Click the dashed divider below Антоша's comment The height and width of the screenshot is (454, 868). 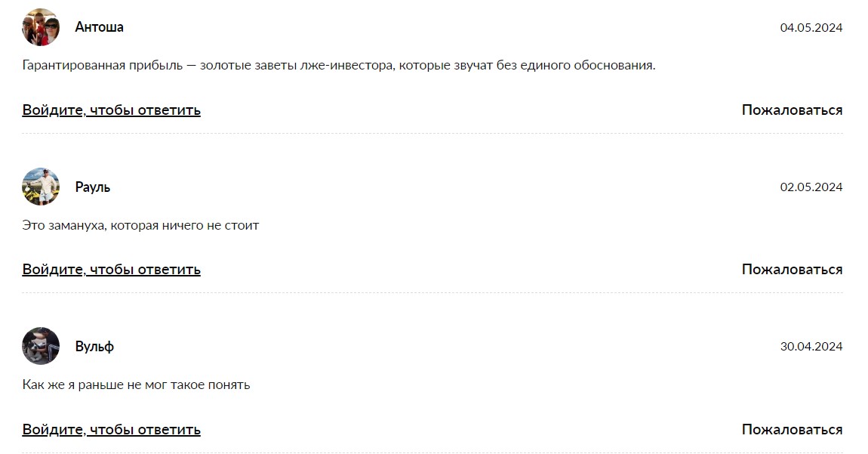point(432,134)
